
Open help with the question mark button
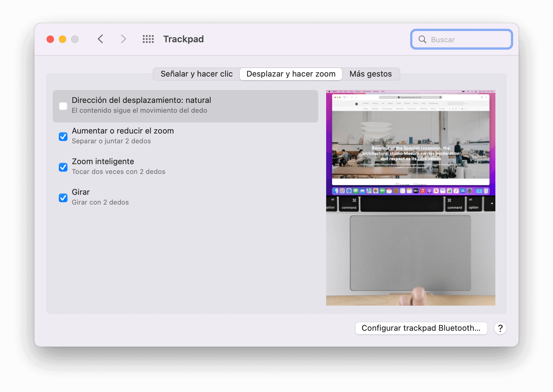click(x=500, y=328)
